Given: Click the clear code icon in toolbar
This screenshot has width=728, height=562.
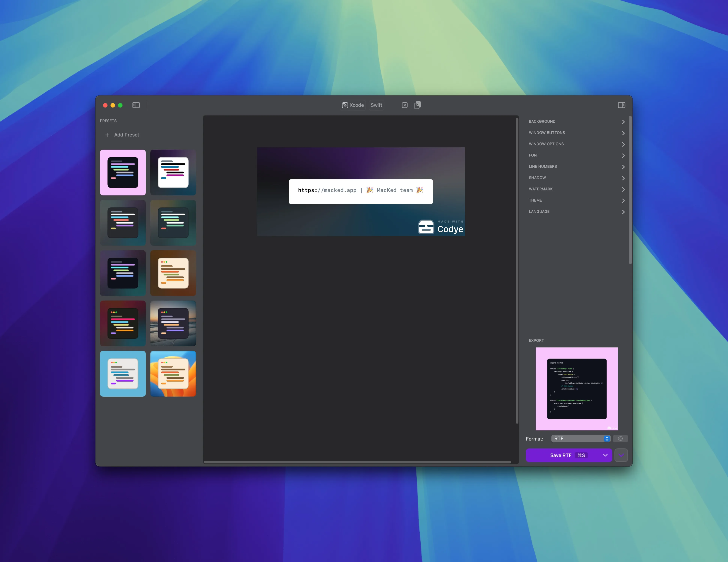Looking at the screenshot, I should [x=404, y=105].
